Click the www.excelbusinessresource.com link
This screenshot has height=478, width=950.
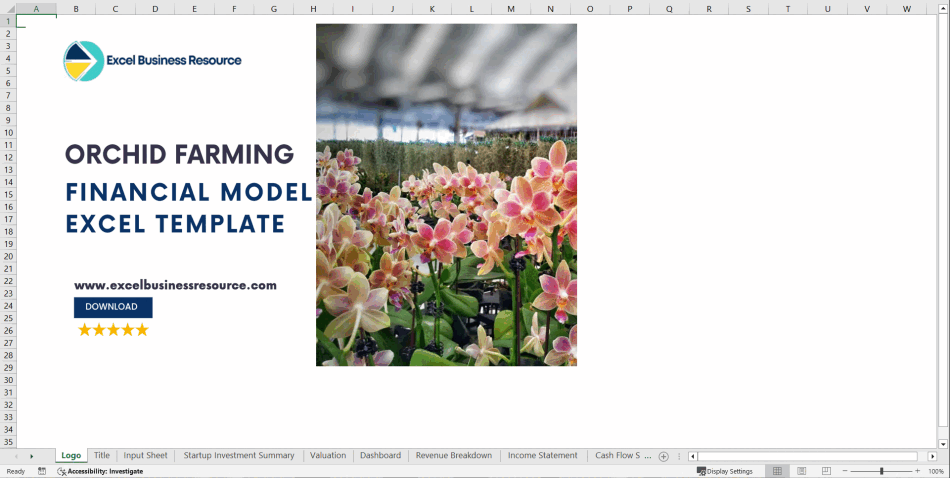click(x=175, y=285)
